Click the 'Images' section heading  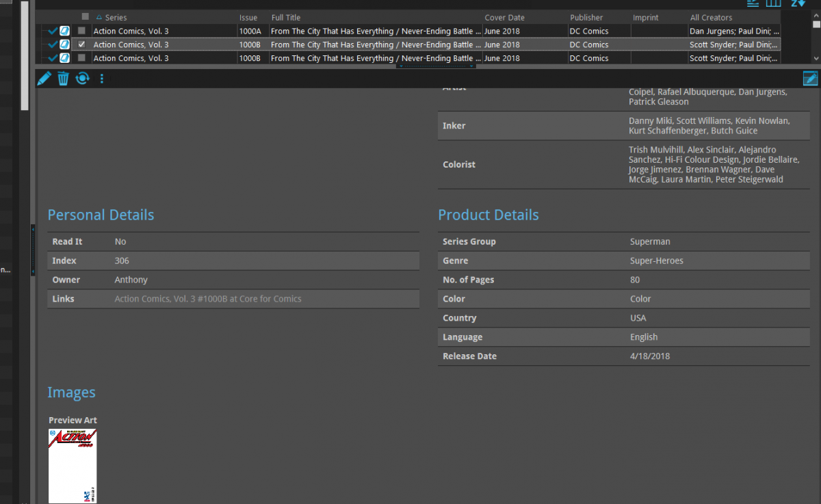pyautogui.click(x=71, y=393)
